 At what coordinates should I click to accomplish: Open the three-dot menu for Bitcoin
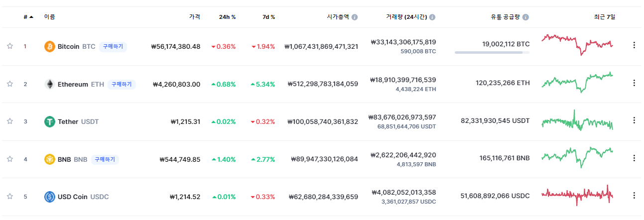pyautogui.click(x=634, y=45)
